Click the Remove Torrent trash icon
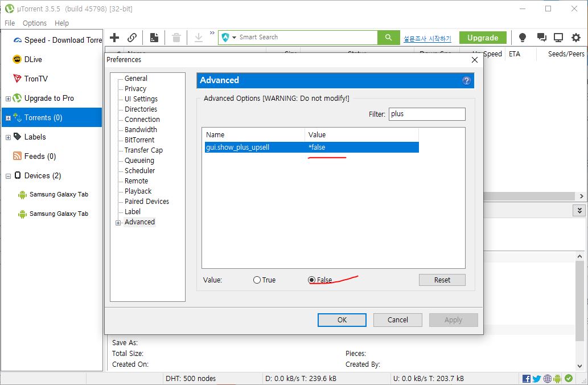This screenshot has height=385, width=588. tap(176, 38)
